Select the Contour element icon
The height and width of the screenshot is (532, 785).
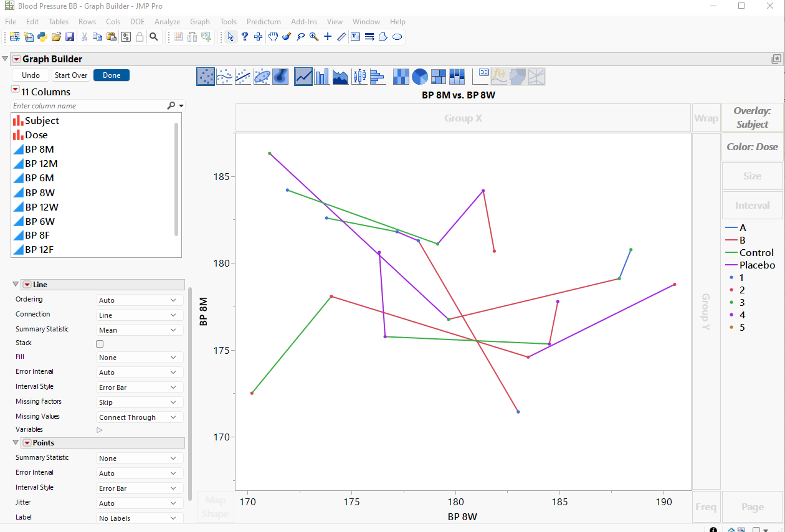click(280, 77)
